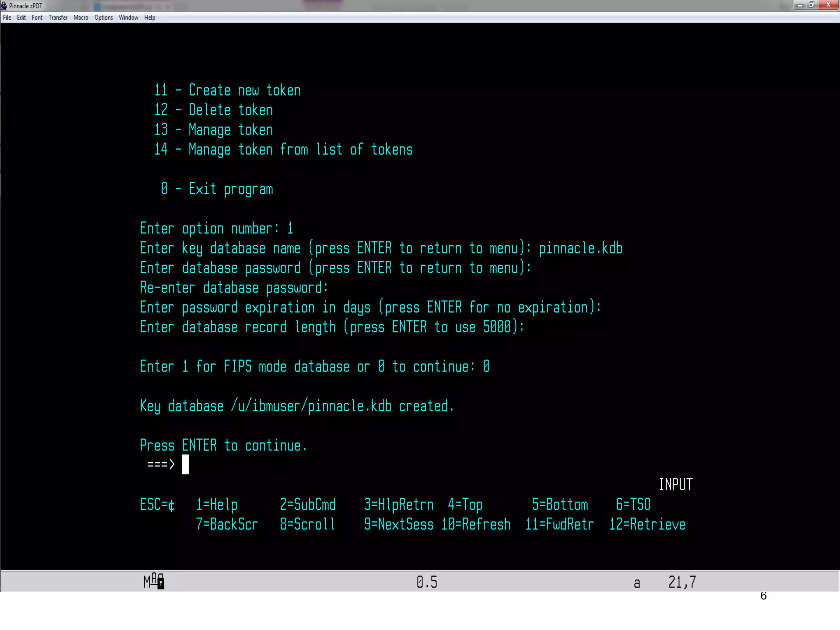Click the 1=Help function key label
Screen dimensions: 840x630
[x=217, y=504]
